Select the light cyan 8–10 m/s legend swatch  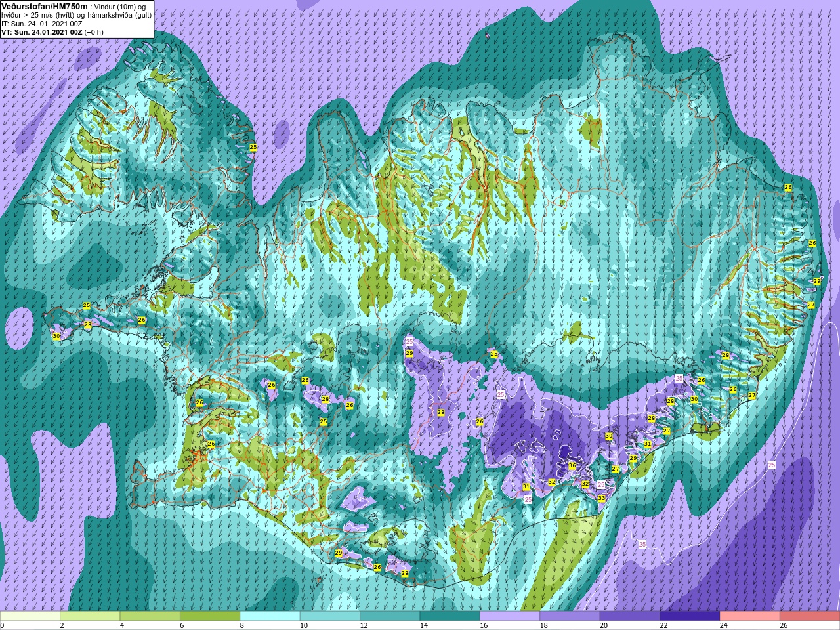[x=270, y=616]
